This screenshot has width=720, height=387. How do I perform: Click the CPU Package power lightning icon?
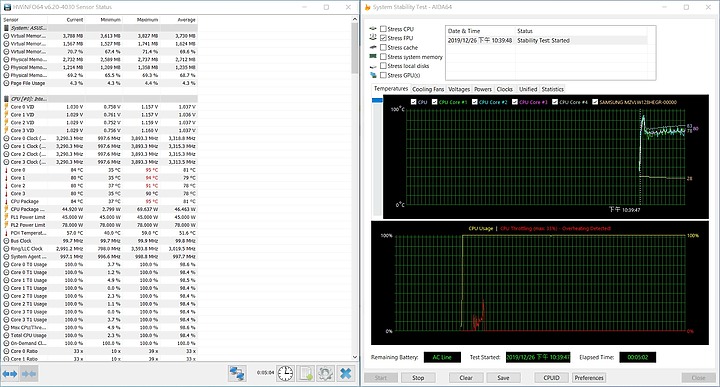6,209
